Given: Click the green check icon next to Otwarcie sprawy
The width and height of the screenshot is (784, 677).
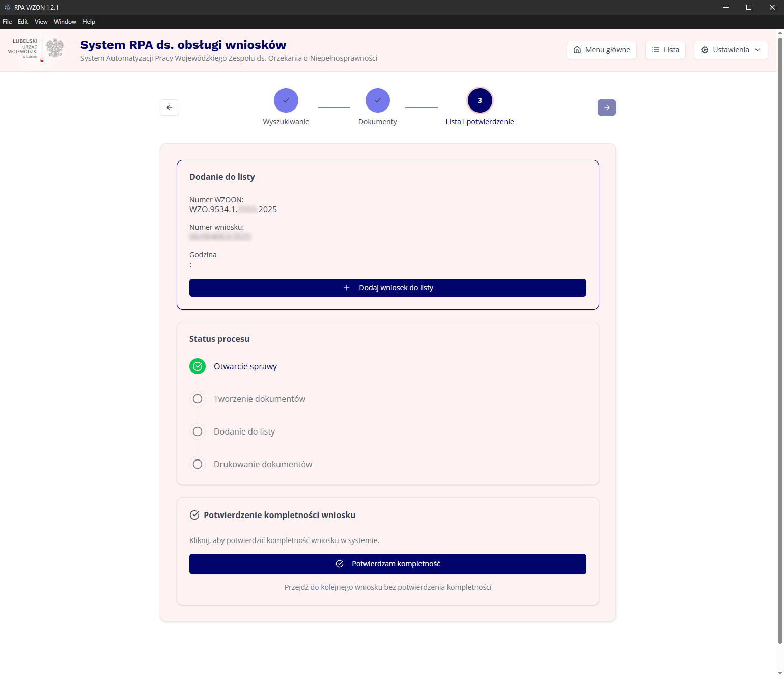Looking at the screenshot, I should [x=198, y=366].
